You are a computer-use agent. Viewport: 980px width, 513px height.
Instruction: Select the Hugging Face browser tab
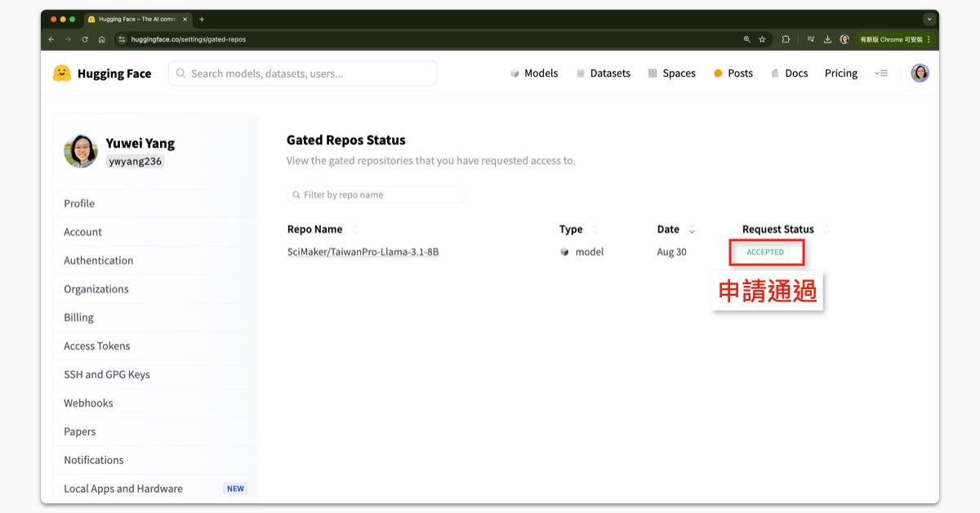pyautogui.click(x=137, y=20)
